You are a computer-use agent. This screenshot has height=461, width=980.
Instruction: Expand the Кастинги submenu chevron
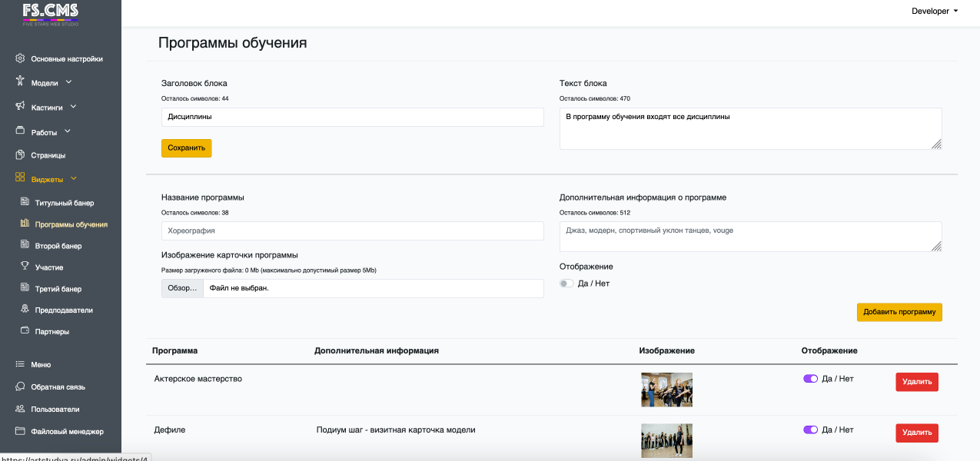73,107
